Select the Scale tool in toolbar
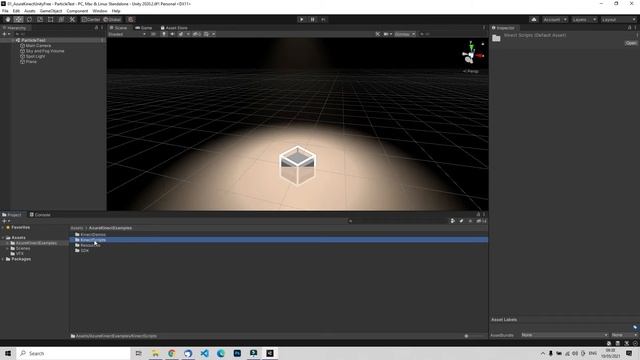This screenshot has width=640, height=360. click(40, 20)
